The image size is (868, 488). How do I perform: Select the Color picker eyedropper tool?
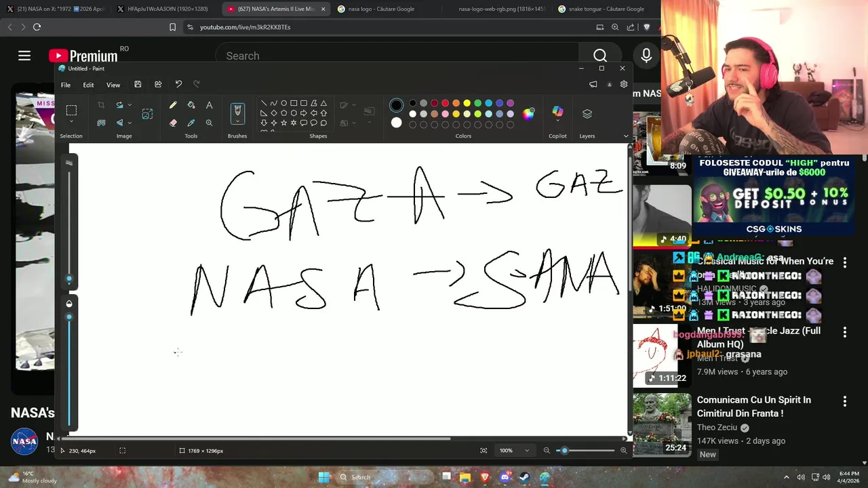click(191, 123)
